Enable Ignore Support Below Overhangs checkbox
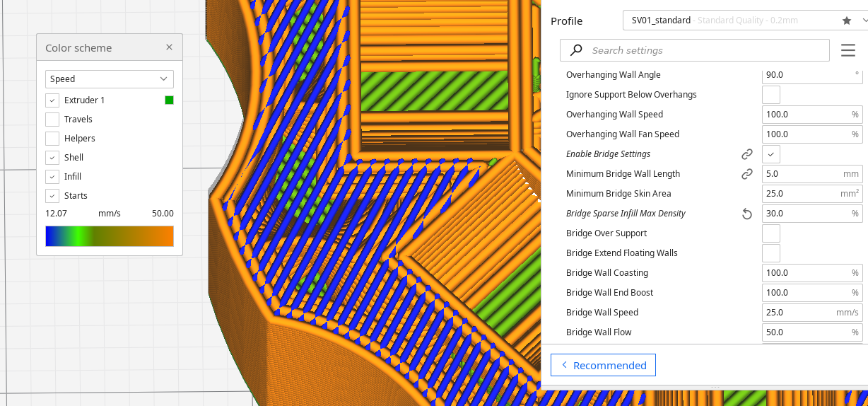868x406 pixels. tap(771, 95)
